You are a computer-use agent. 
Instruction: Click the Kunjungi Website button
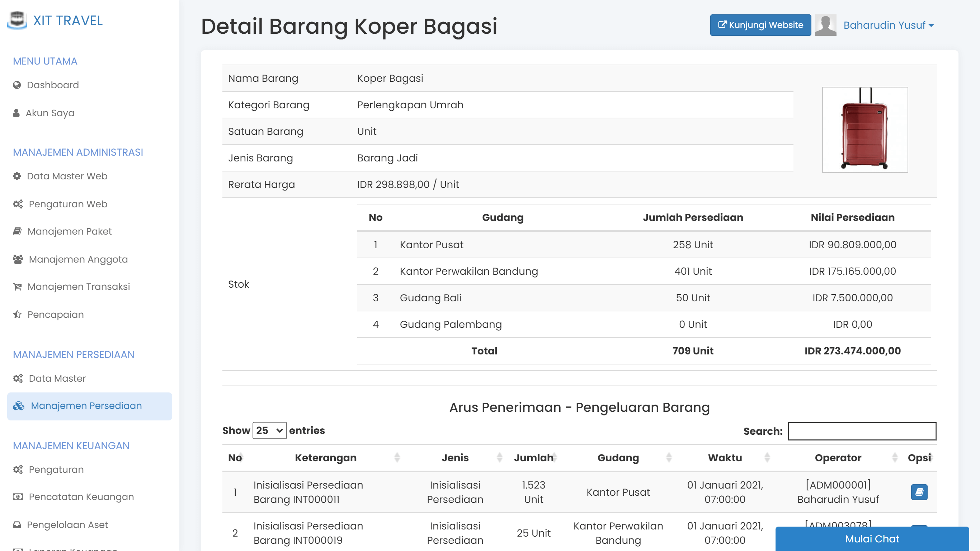coord(760,25)
